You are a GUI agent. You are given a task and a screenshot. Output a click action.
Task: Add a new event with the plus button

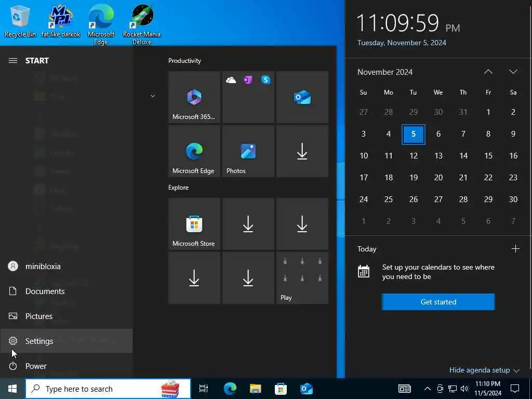(515, 249)
